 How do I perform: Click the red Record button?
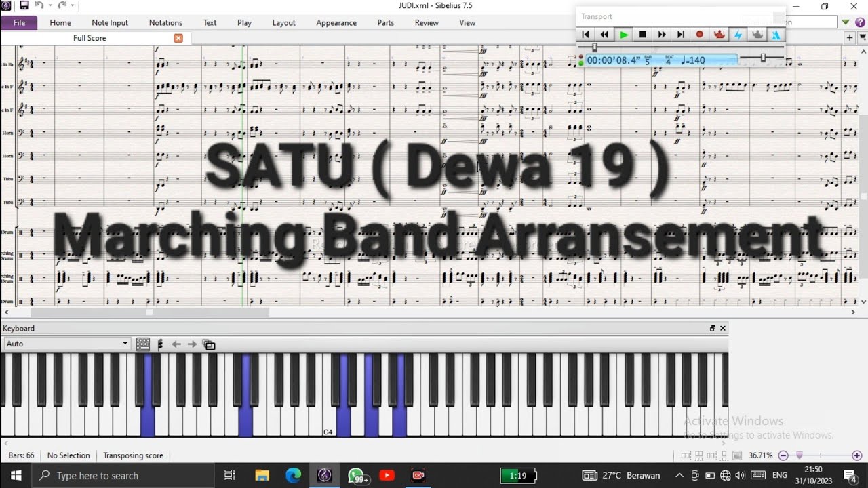point(700,35)
